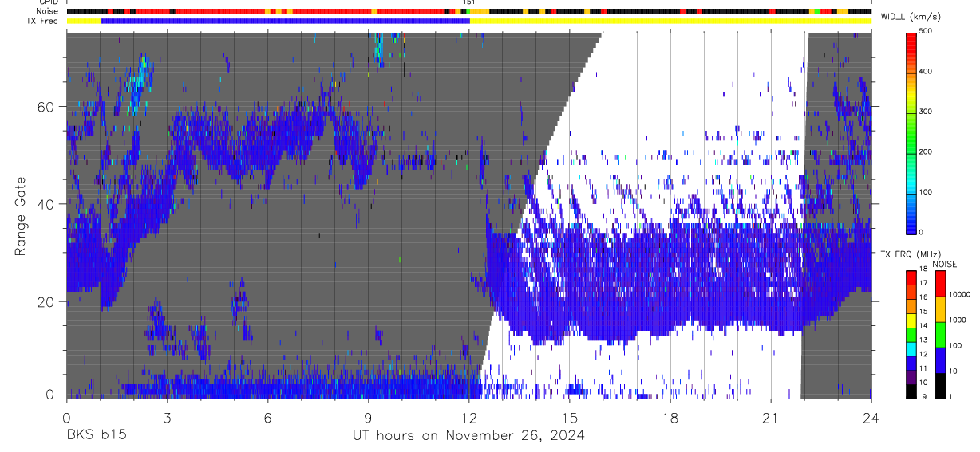This screenshot has height=452, width=980.
Task: Click the '1000' label on the NOISE scale
Action: tap(958, 320)
